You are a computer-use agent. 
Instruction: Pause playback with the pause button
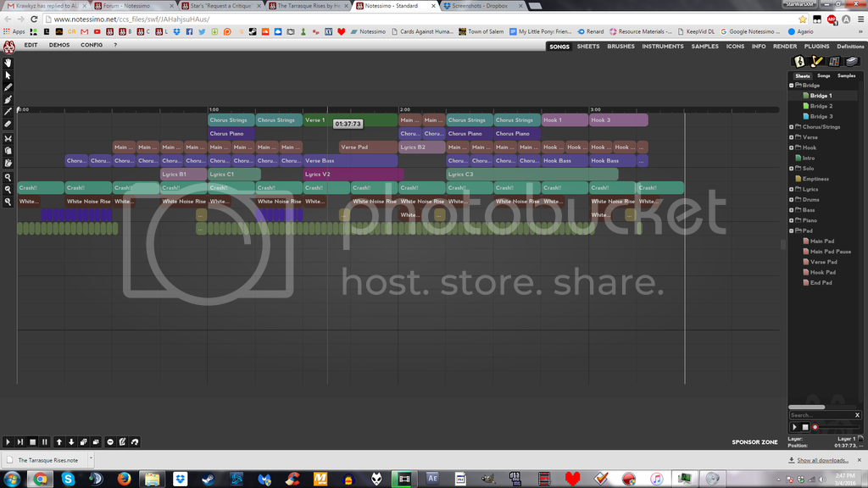[43, 441]
